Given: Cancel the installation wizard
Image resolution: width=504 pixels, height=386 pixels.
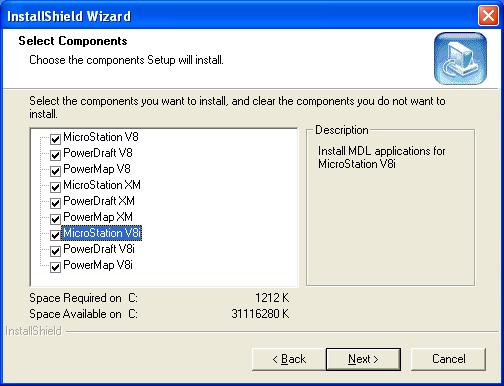Looking at the screenshot, I should pos(448,359).
